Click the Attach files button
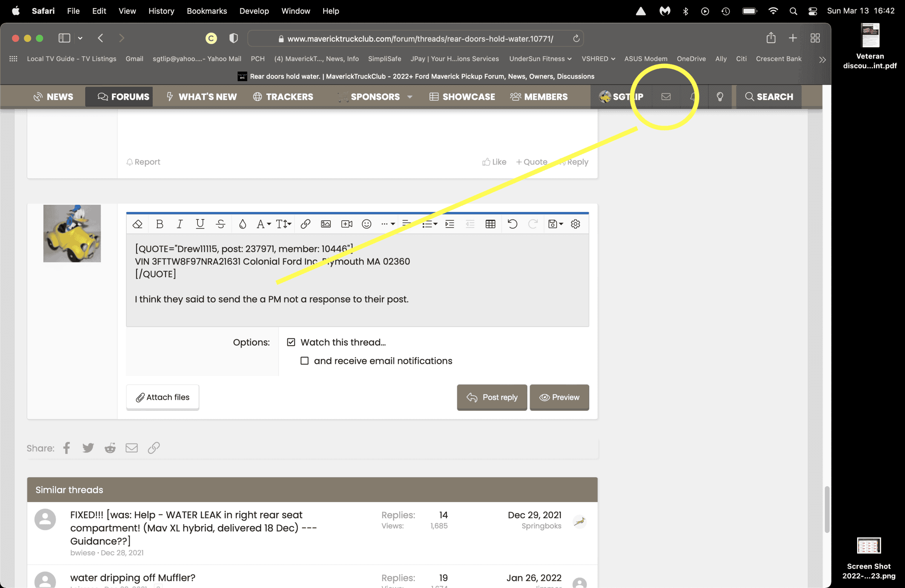The image size is (905, 588). [163, 397]
